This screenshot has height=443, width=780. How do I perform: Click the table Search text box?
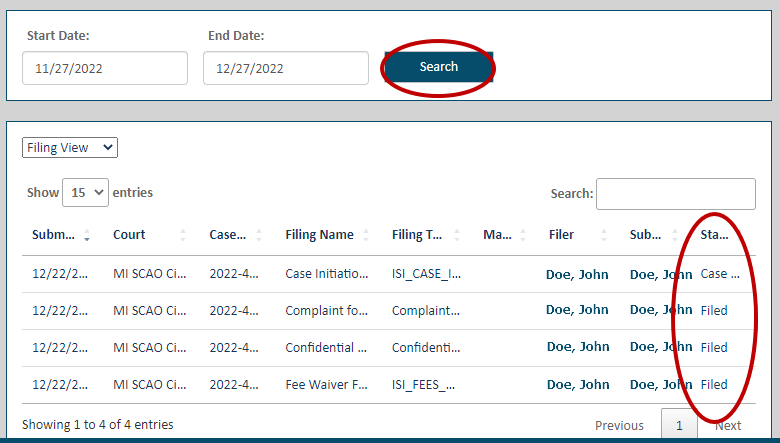pyautogui.click(x=675, y=194)
